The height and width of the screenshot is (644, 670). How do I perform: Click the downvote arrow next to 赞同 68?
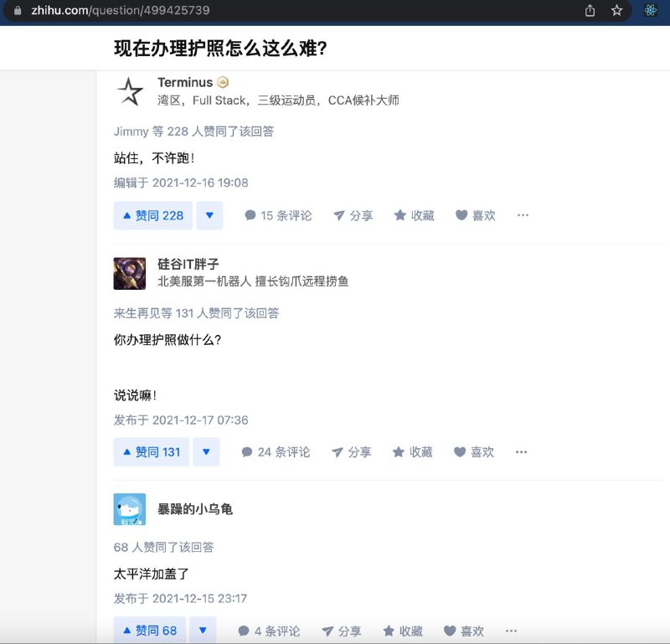click(x=204, y=631)
